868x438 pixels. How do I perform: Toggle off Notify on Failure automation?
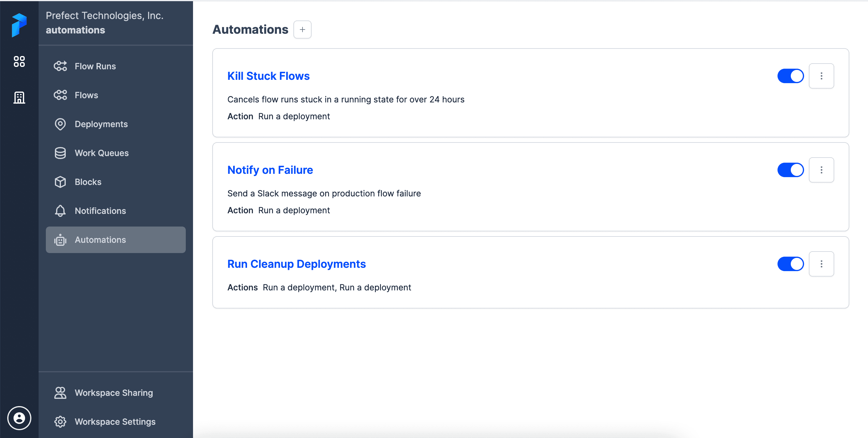[790, 170]
